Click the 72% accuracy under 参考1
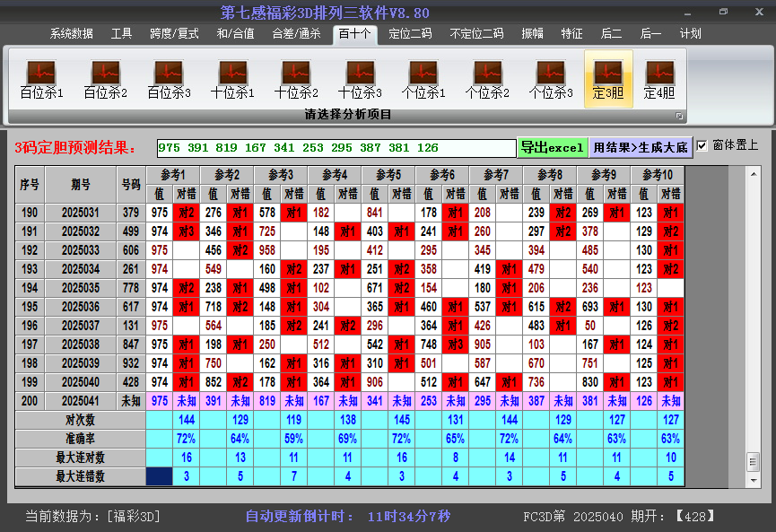 186,439
